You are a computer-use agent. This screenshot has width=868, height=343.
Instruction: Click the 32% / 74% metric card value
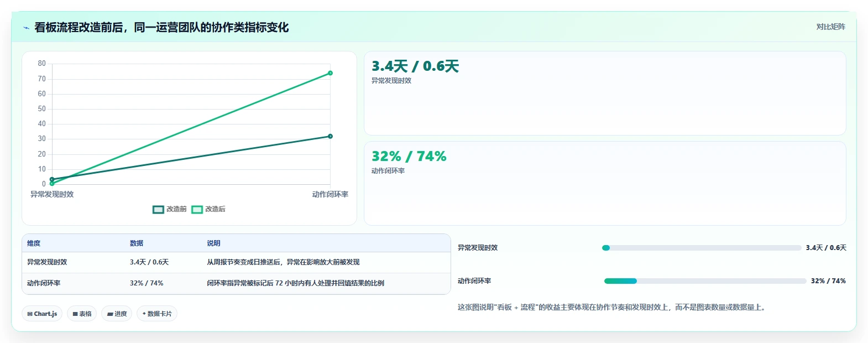(x=409, y=157)
